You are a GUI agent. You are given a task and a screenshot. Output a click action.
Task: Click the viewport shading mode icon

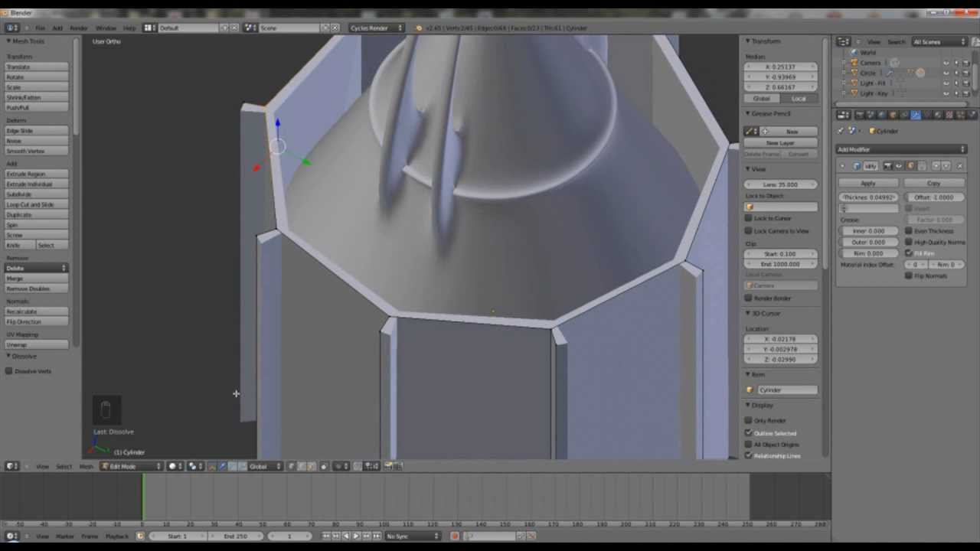click(x=175, y=466)
